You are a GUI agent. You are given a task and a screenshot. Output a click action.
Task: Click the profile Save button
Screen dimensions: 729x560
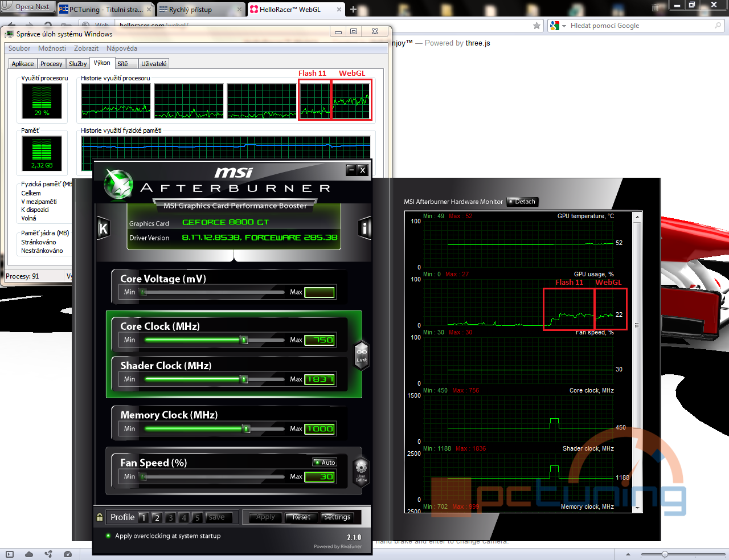click(219, 517)
